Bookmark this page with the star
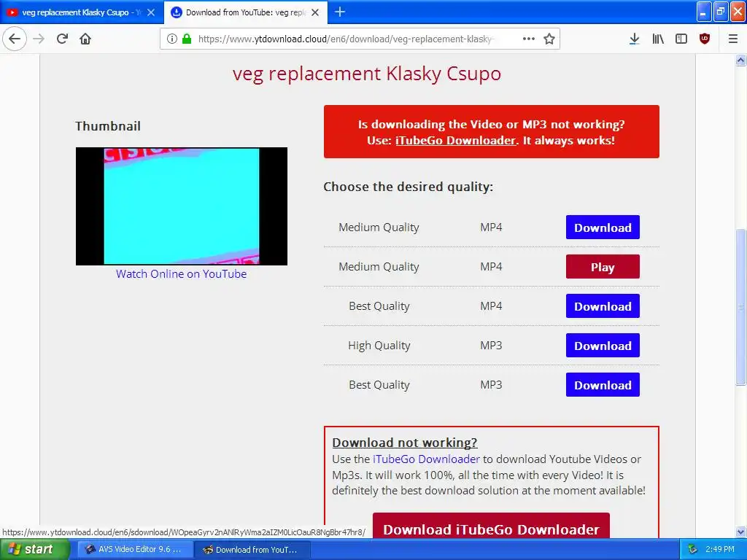The image size is (747, 560). click(x=549, y=39)
